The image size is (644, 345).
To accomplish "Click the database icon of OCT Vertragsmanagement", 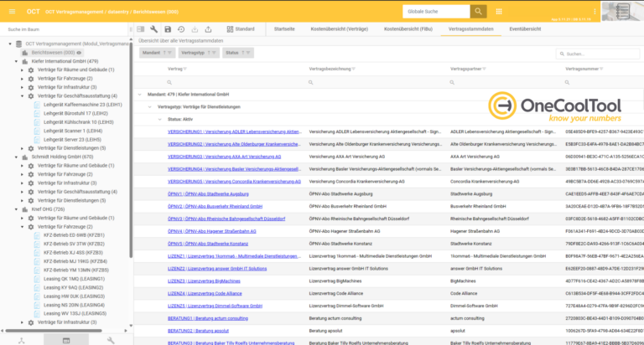I will point(19,44).
